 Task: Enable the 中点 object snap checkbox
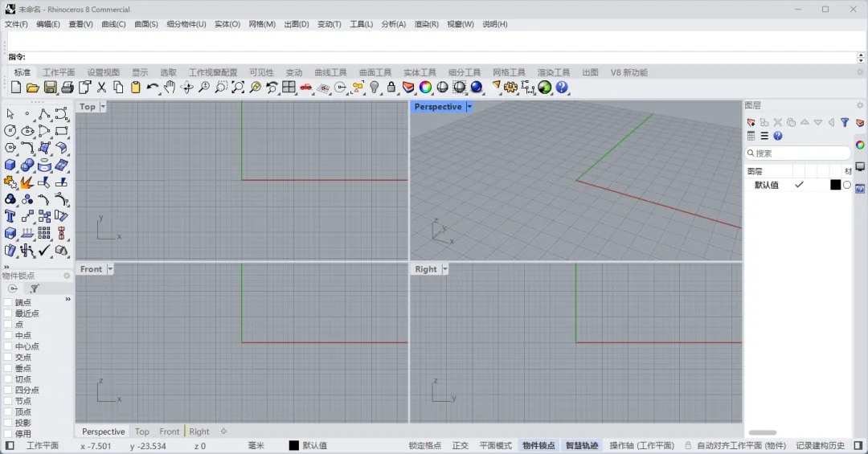click(x=8, y=336)
